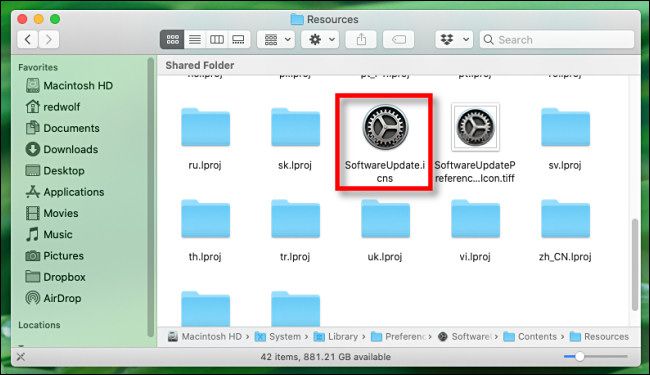Click Resources in the path bar

[599, 337]
